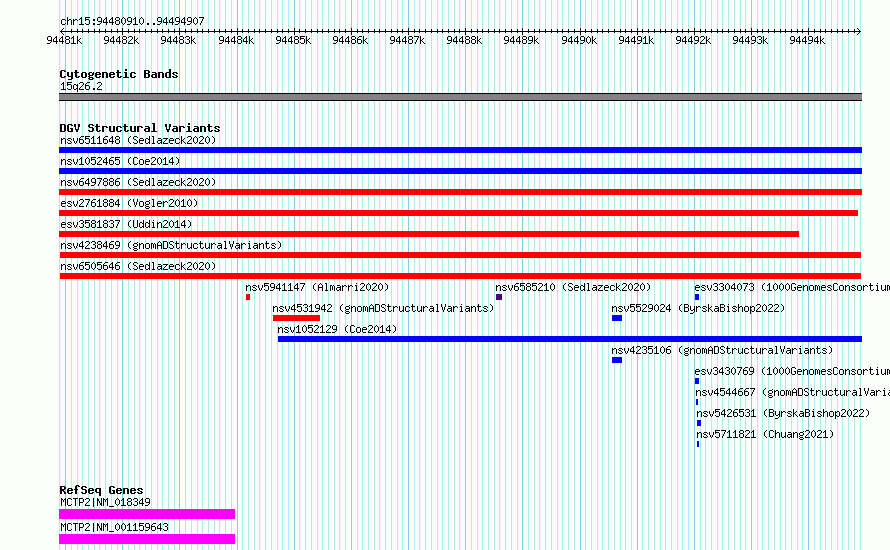Open nsv4235106 (gnomADStructuralVariants) label

pyautogui.click(x=722, y=350)
